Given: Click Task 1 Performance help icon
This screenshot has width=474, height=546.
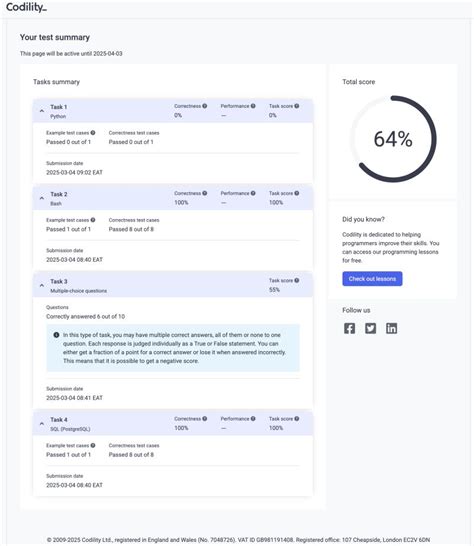Looking at the screenshot, I should [x=253, y=106].
